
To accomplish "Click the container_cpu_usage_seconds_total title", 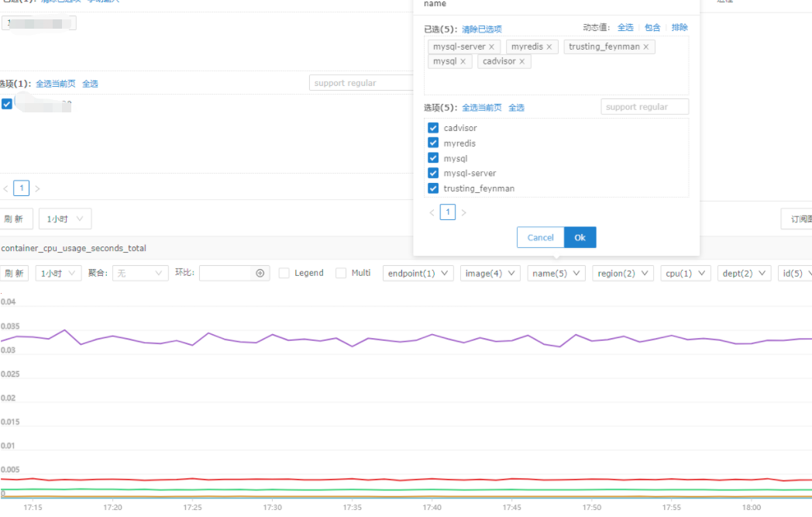I will (74, 248).
